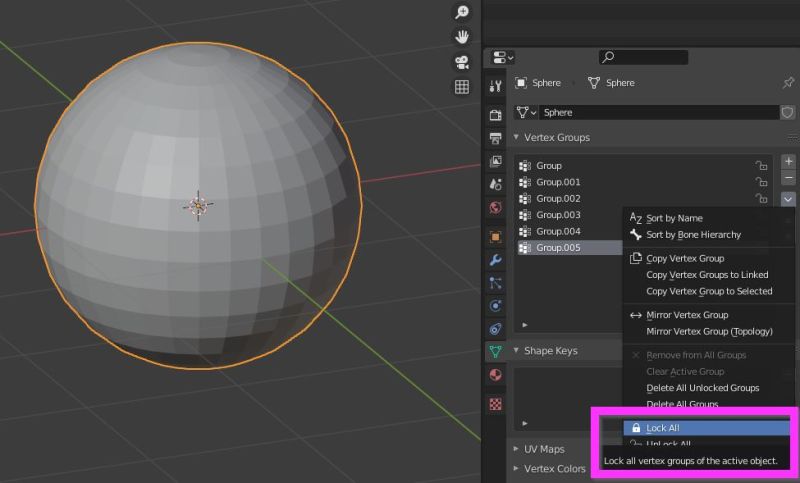Click the zoom view magnifier icon
This screenshot has height=483, width=800.
click(x=462, y=12)
